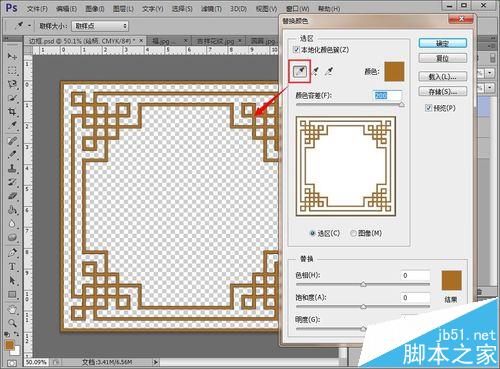The image size is (500, 369).
Task: Select the Pen tool
Action: tap(12, 253)
